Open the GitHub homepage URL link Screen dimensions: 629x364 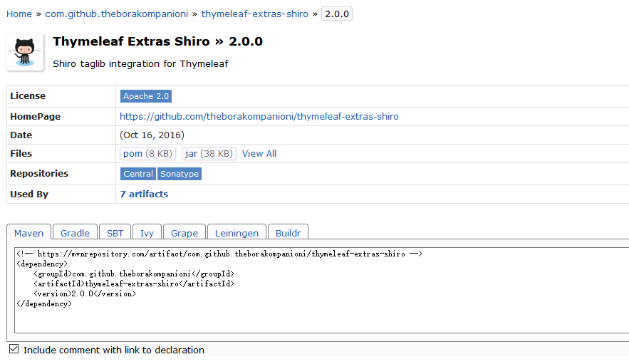click(259, 116)
